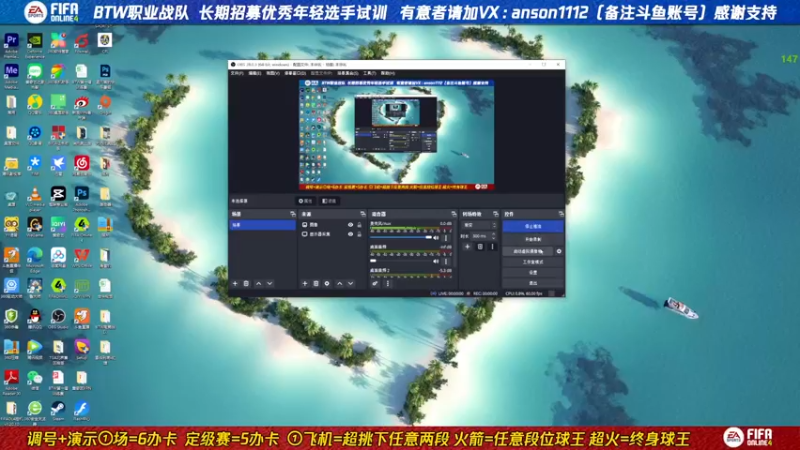Screen dimensions: 800x450
Task: Toggle visibility eye of the image source
Action: tap(351, 224)
